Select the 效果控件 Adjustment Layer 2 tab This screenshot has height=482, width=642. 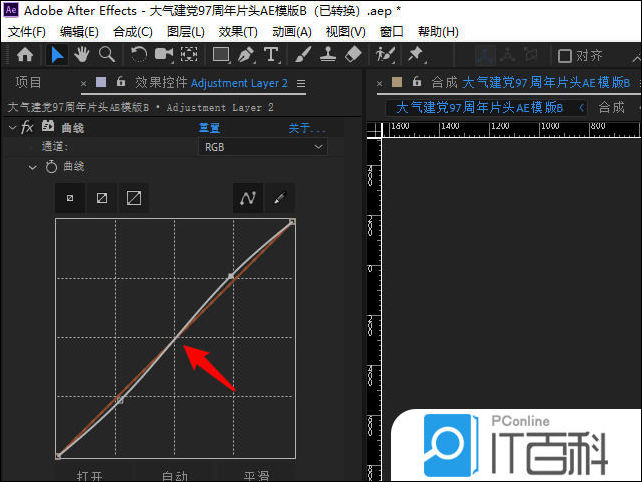tap(211, 83)
